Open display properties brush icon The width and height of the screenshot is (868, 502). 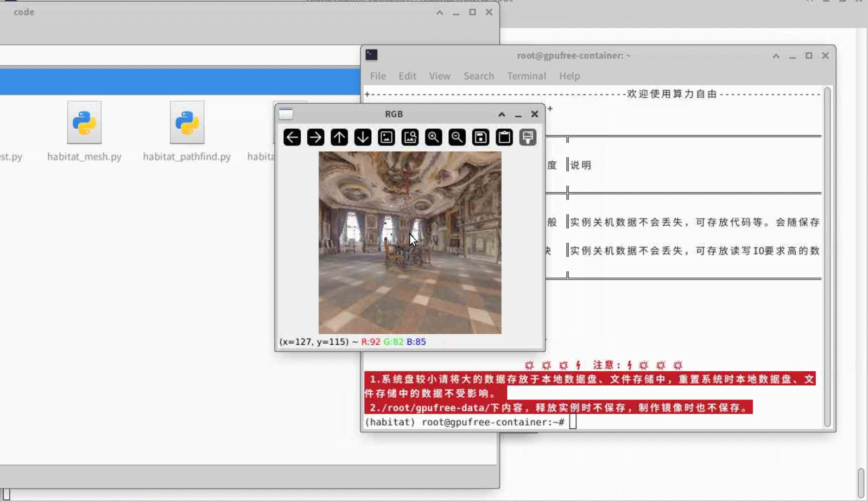click(x=528, y=137)
